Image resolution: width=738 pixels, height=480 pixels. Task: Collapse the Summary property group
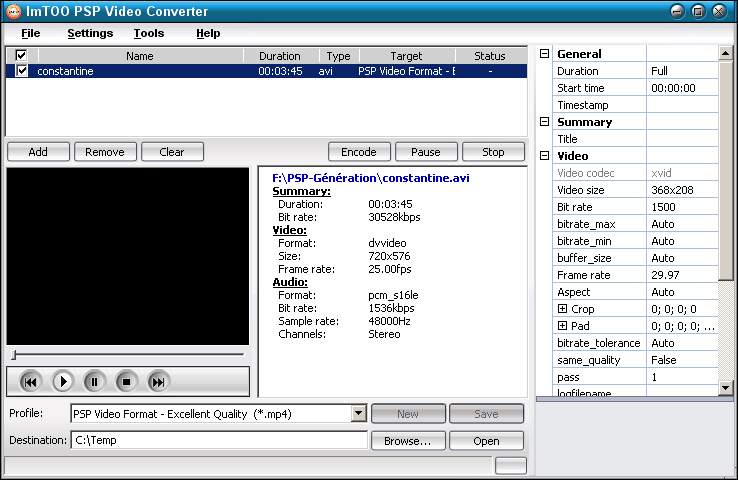click(x=544, y=122)
